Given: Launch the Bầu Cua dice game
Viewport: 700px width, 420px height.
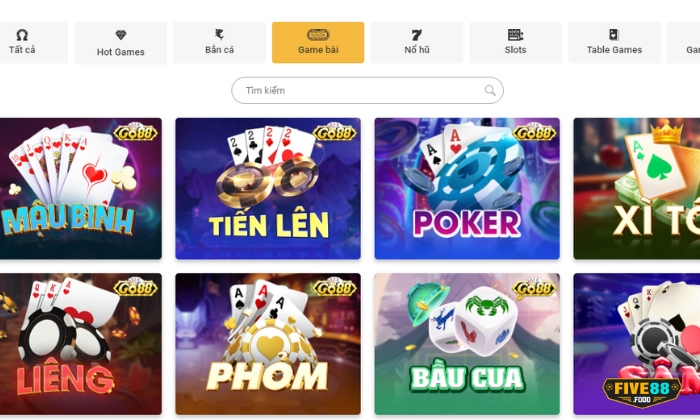Looking at the screenshot, I should click(467, 344).
